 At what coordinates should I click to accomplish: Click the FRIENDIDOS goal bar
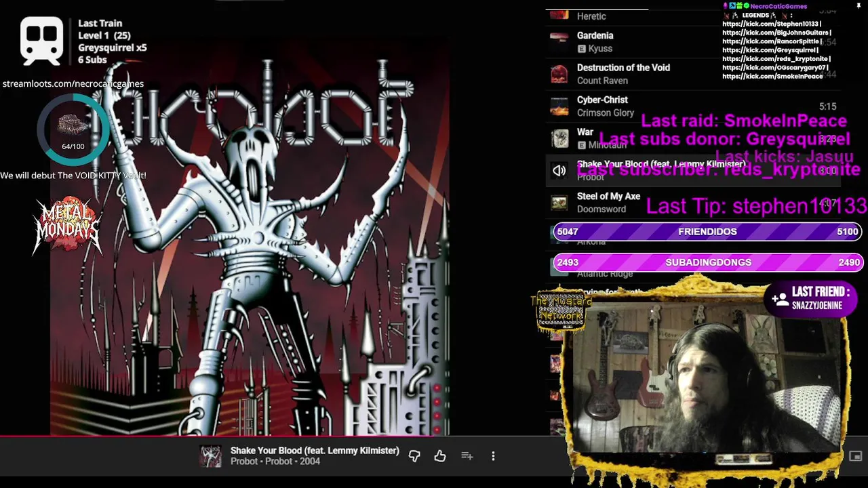click(708, 232)
